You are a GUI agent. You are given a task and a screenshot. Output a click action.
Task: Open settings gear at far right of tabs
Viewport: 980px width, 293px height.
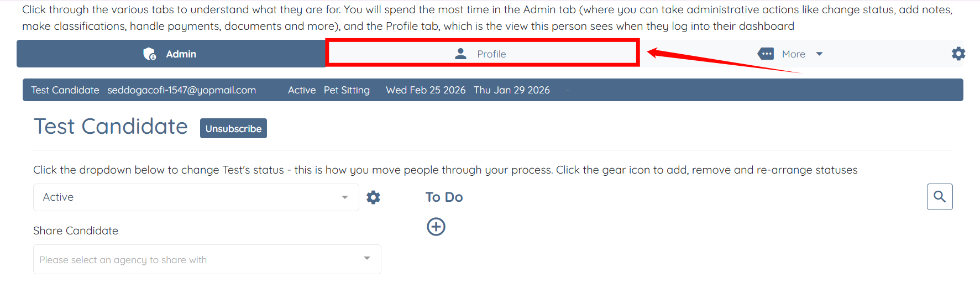(958, 54)
